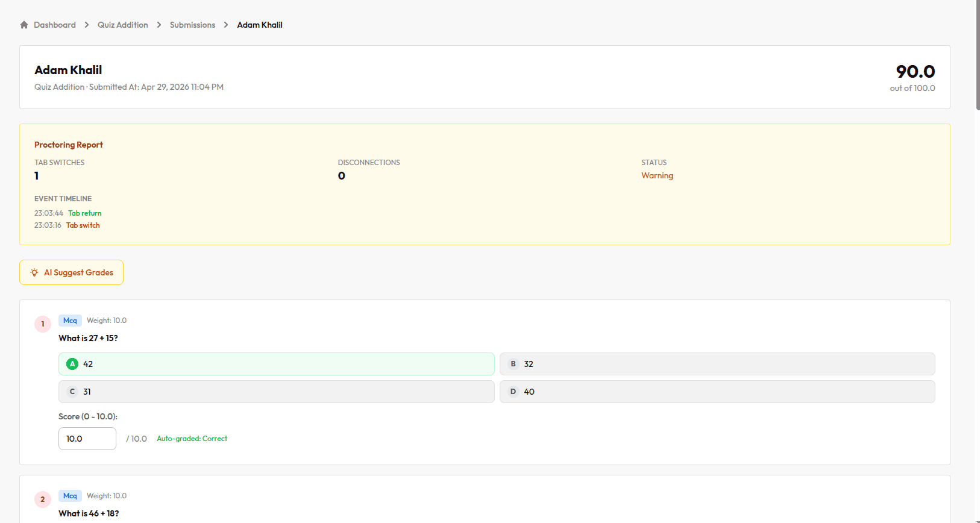Click the 'Score (0 - 10.0):' label

88,416
